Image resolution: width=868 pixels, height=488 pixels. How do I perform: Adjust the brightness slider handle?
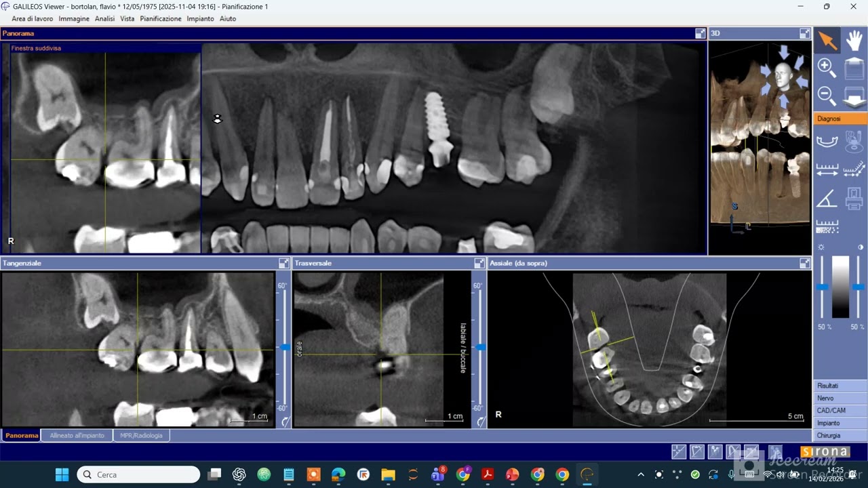[822, 287]
